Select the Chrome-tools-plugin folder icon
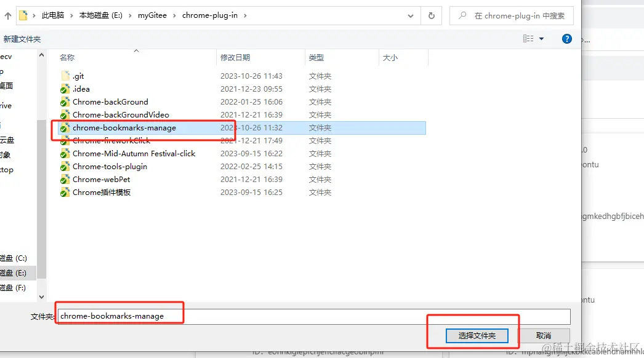Image resolution: width=644 pixels, height=358 pixels. 65,167
